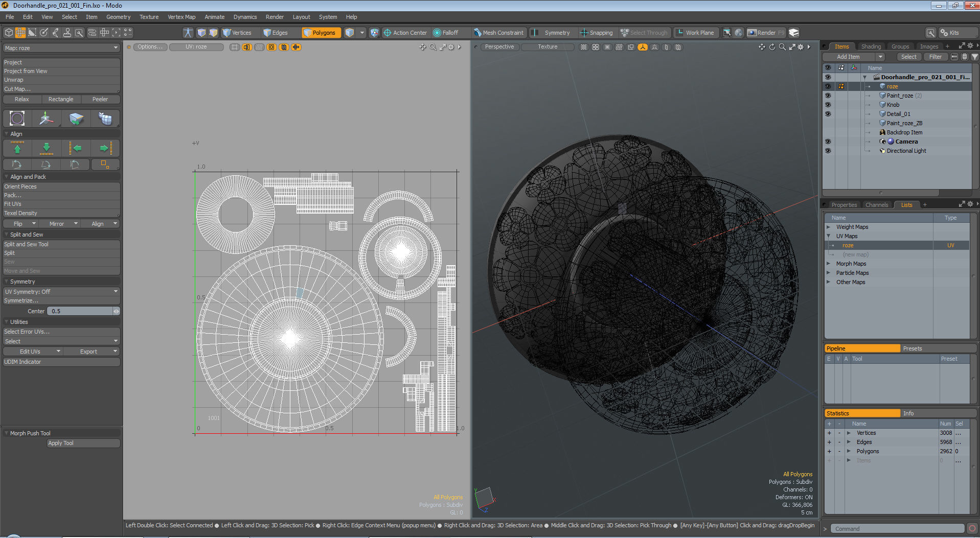Image resolution: width=980 pixels, height=538 pixels.
Task: Open the Map: roze dropdown
Action: click(61, 48)
